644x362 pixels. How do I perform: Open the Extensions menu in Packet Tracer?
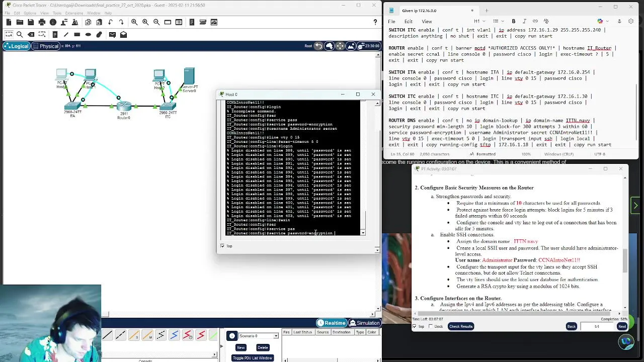74,13
